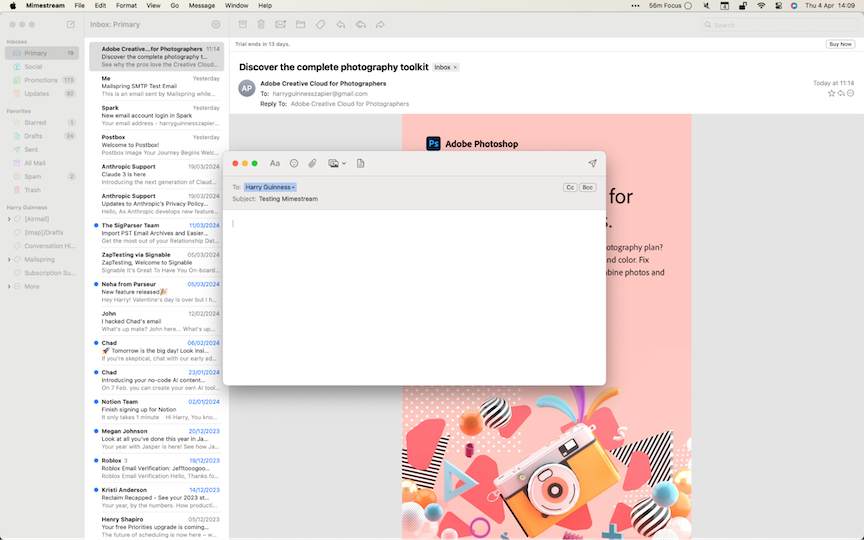Open the Window menu
Screen dimensions: 864x540
[x=236, y=6]
